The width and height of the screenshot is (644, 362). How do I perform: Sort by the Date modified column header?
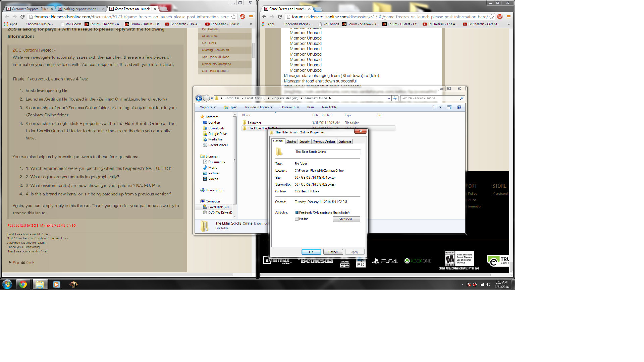322,115
